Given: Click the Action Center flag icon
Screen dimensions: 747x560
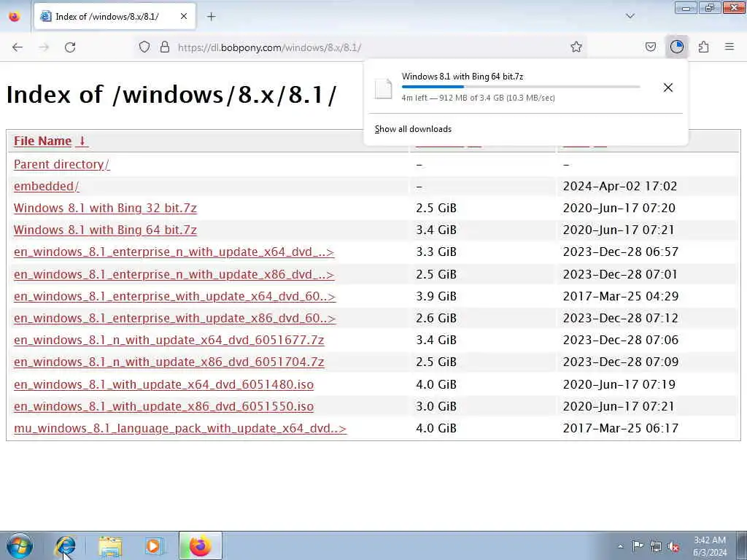Looking at the screenshot, I should [x=638, y=546].
